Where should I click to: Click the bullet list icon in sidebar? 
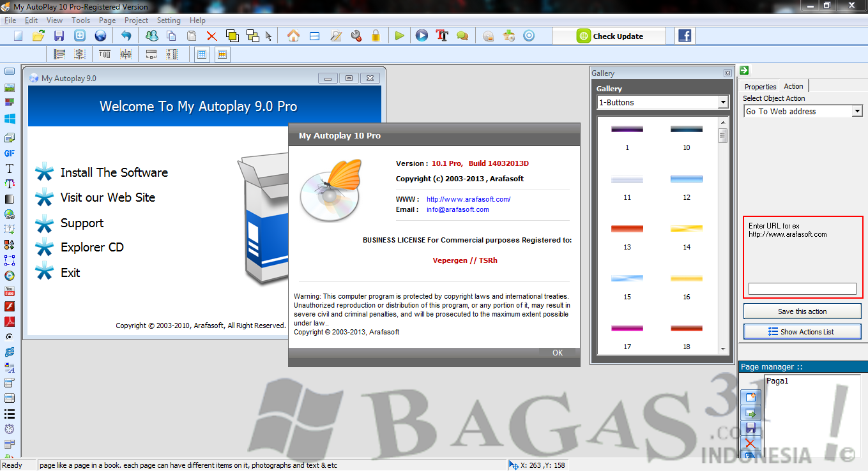pyautogui.click(x=10, y=414)
